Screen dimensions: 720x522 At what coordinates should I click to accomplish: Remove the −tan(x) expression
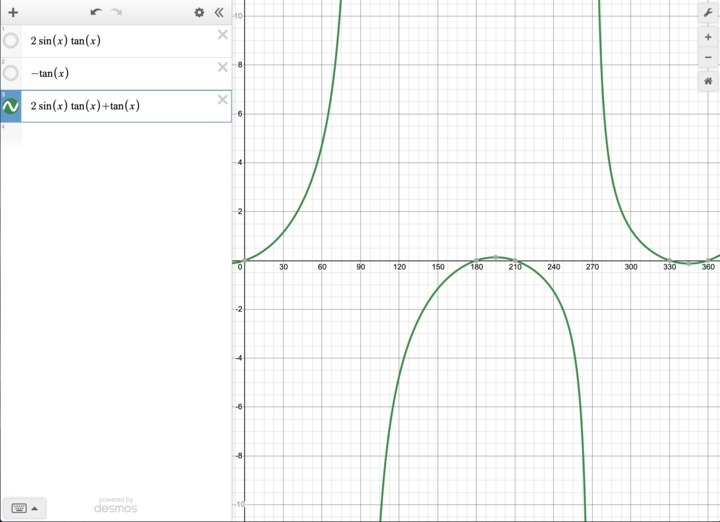click(222, 67)
